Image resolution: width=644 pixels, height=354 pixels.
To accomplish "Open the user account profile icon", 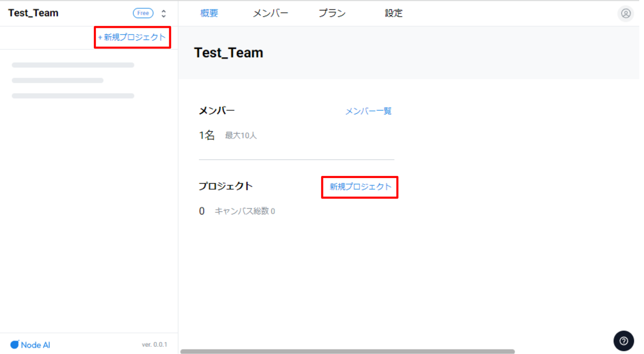I will click(625, 13).
